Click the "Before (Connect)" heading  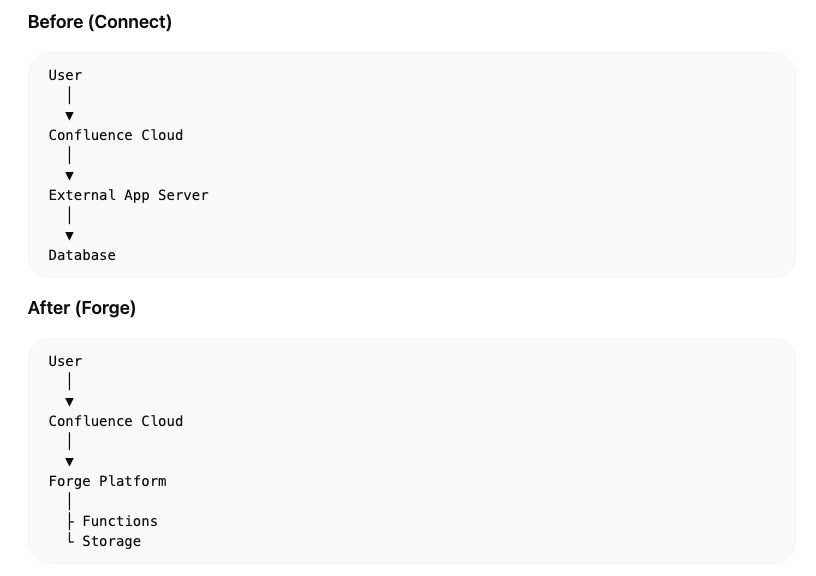click(100, 22)
